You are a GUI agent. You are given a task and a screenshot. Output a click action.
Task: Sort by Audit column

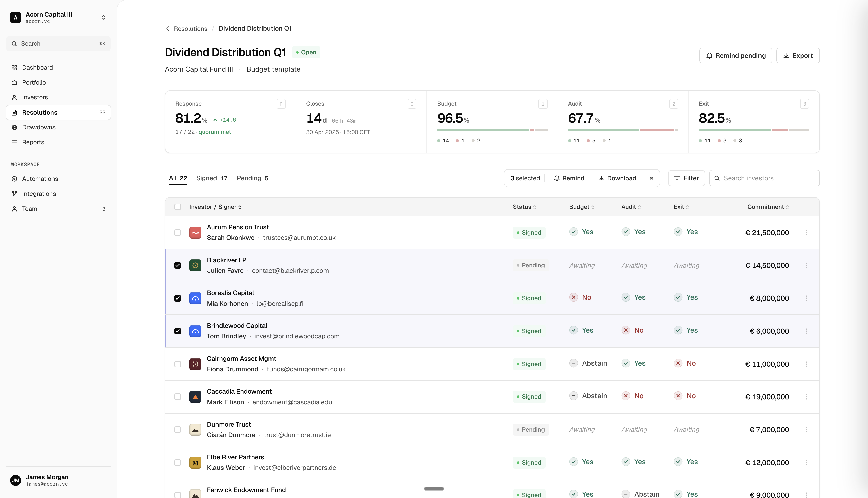pos(631,207)
